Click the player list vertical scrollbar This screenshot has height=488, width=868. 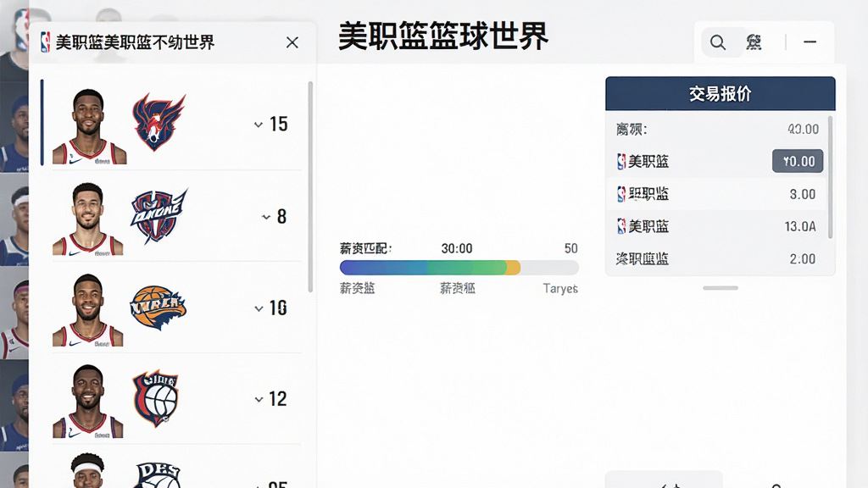coord(310,187)
